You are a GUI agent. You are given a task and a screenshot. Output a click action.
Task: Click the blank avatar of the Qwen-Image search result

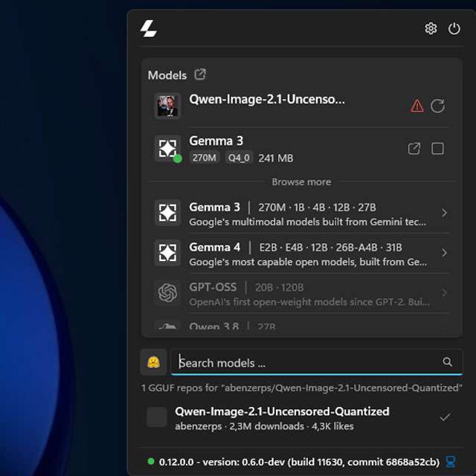click(157, 417)
